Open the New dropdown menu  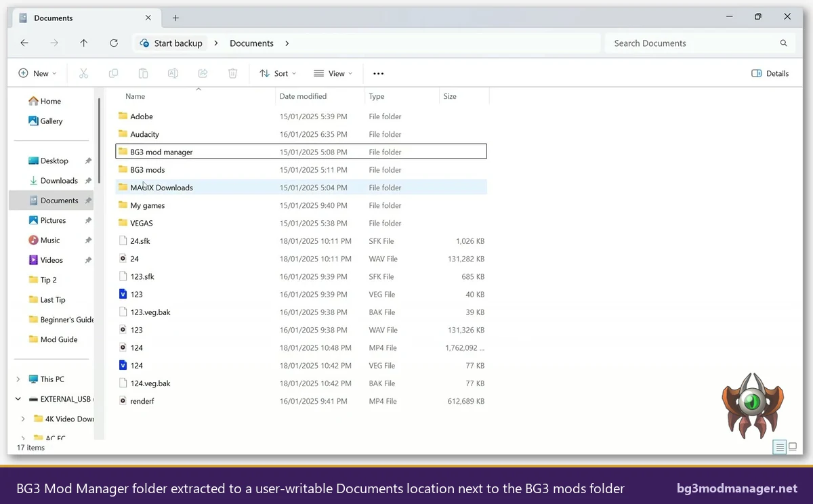tap(38, 73)
